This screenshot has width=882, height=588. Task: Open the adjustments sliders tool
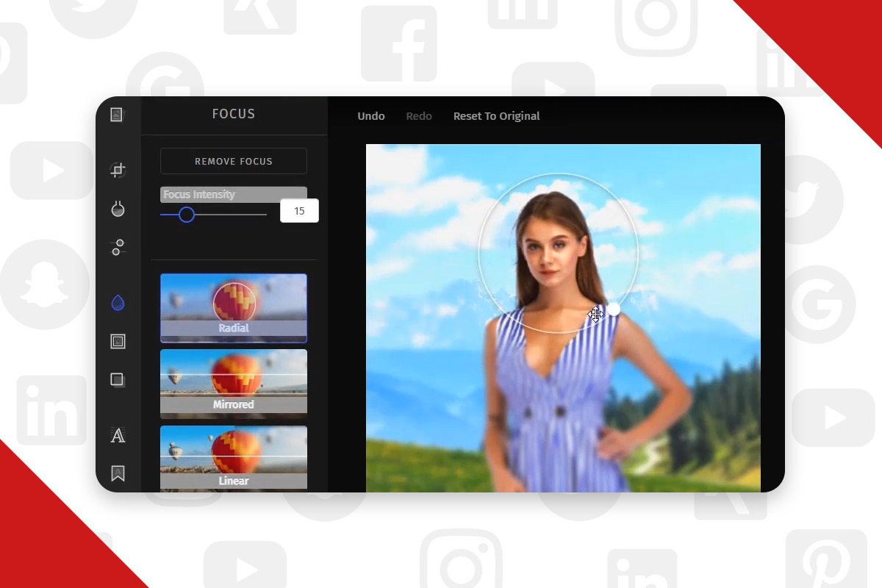tap(118, 248)
